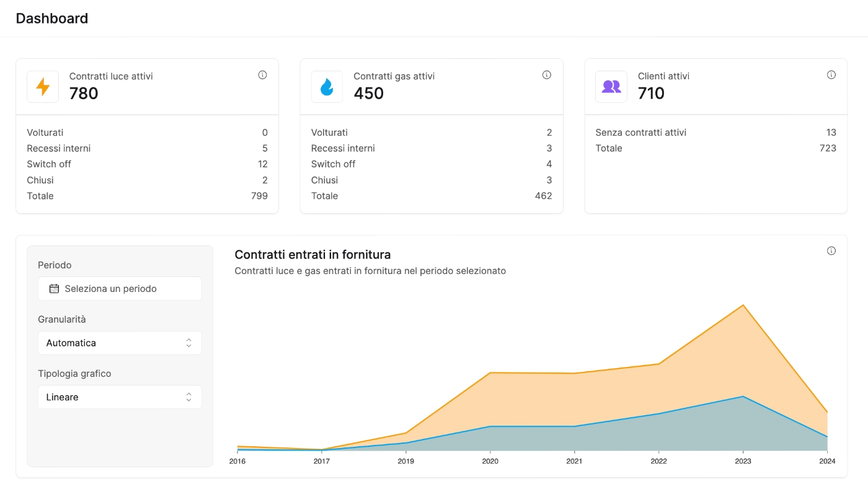
Task: Click the Periodo filter label
Action: 55,265
